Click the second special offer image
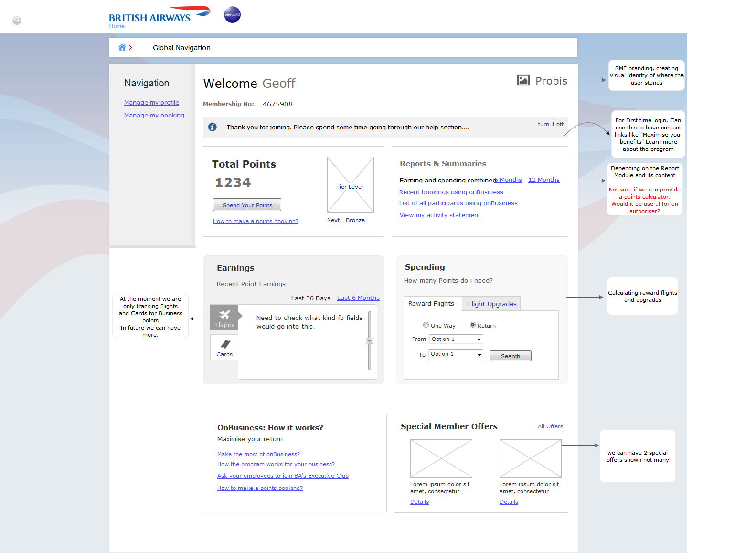Screen dimensions: 756x553 [x=531, y=458]
